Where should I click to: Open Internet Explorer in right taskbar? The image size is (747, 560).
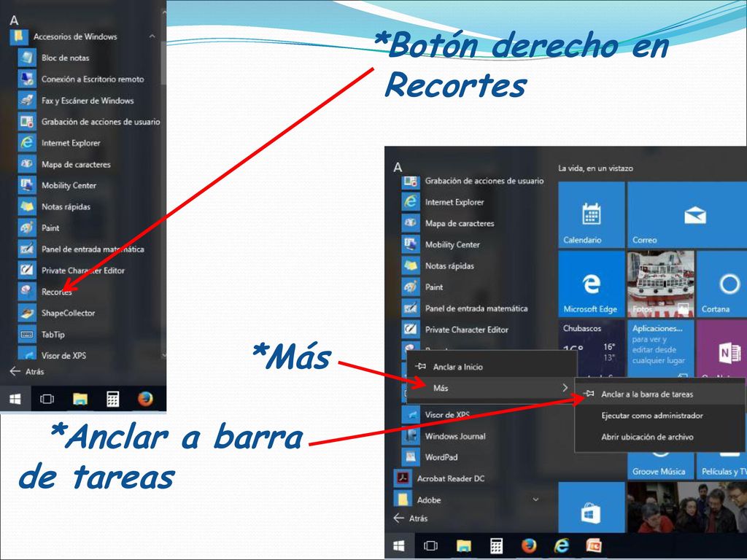point(562,545)
